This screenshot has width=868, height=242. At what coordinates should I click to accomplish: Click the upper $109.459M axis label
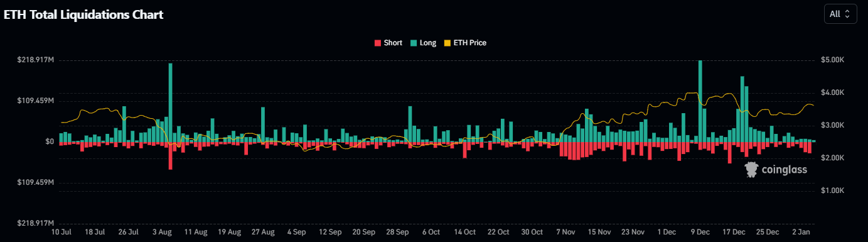36,101
